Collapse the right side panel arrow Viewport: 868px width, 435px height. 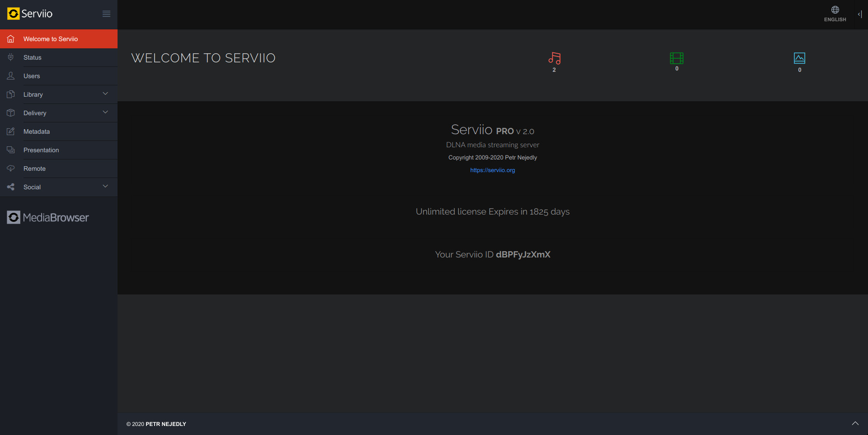pyautogui.click(x=860, y=14)
